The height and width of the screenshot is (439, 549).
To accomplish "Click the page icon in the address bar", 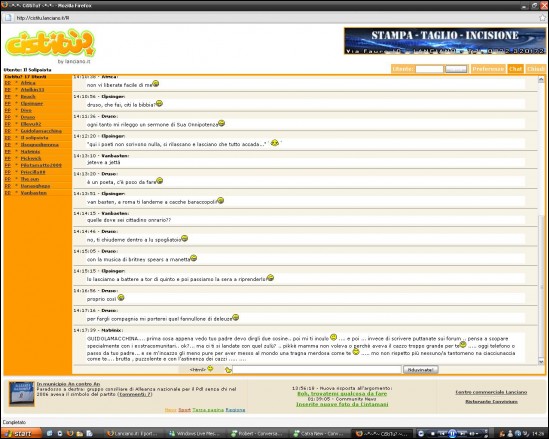I will (x=8, y=18).
